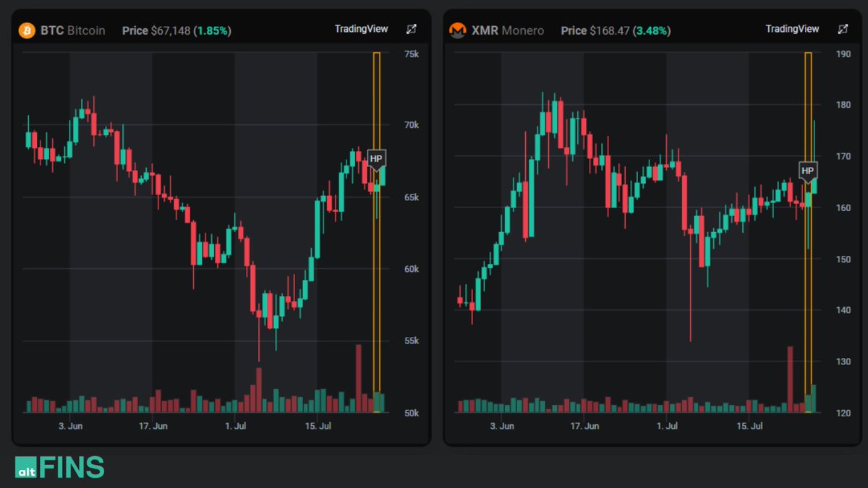Image resolution: width=868 pixels, height=488 pixels.
Task: Select the BTC ticker text
Action: tap(52, 30)
